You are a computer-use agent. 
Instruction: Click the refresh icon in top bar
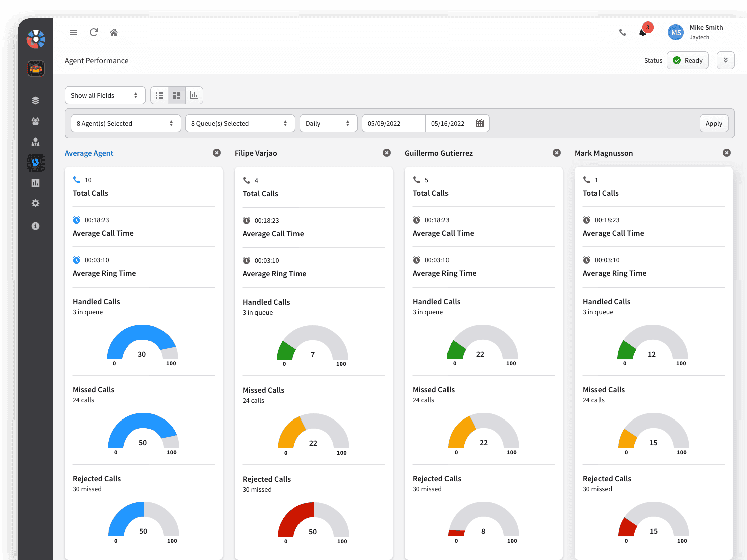(x=94, y=32)
